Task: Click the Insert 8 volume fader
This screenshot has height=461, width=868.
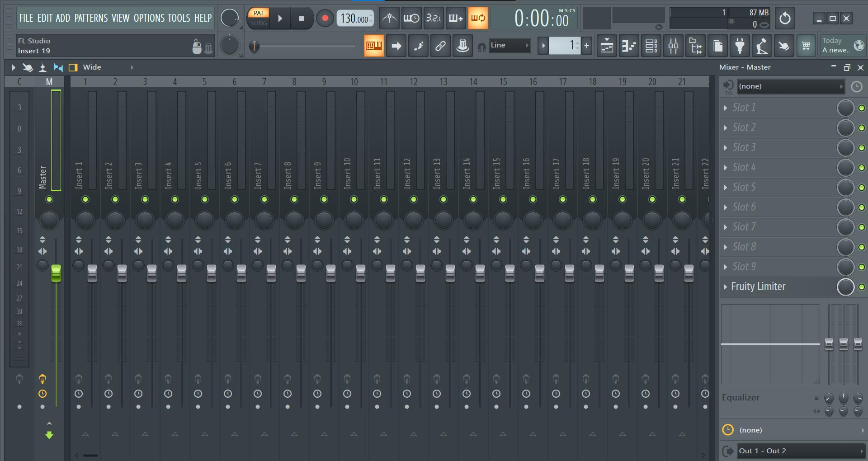Action: pyautogui.click(x=301, y=274)
